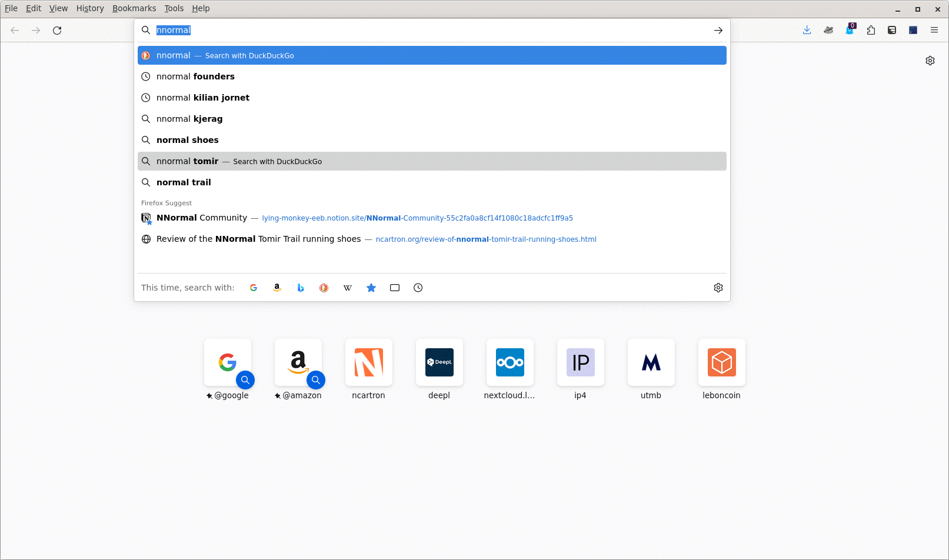The height and width of the screenshot is (560, 949).
Task: Select the "nnormal kilian jornet" suggestion
Action: tap(203, 98)
